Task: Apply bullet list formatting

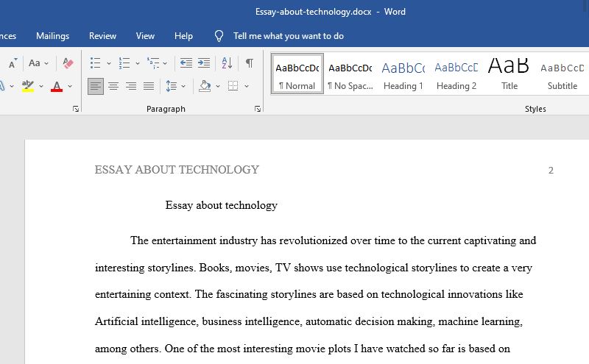Action: click(96, 63)
